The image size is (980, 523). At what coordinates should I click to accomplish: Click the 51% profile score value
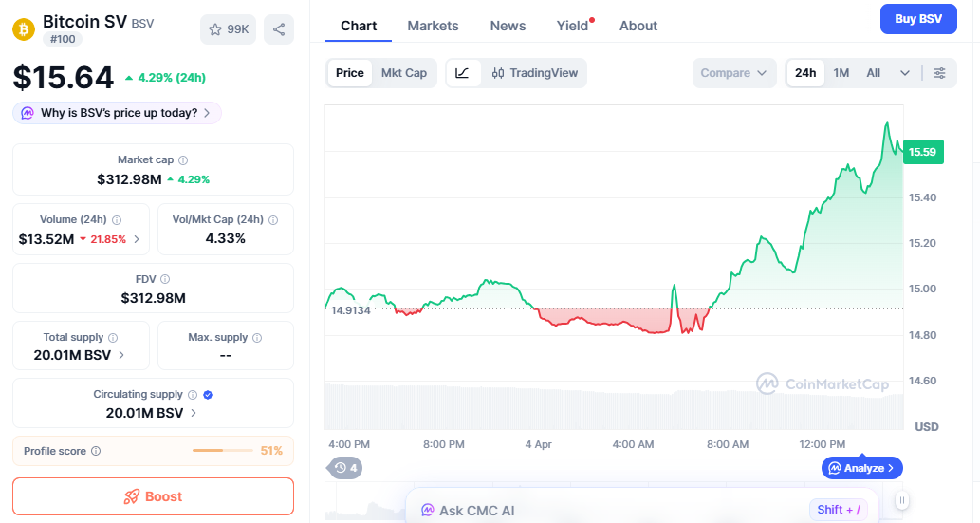click(x=271, y=451)
